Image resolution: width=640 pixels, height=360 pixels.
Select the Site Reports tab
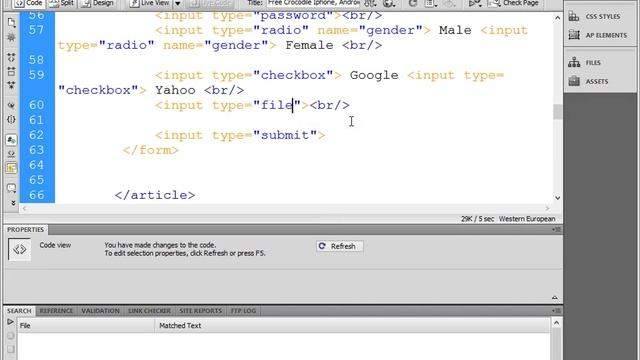pyautogui.click(x=200, y=311)
